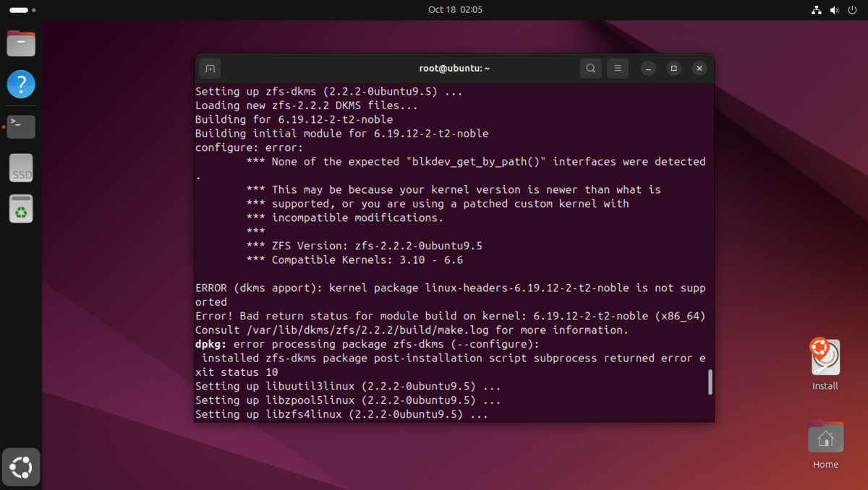Click line 'Building for 6.19.12-2-t2-noble'
Viewport: 868px width, 490px height.
(294, 120)
